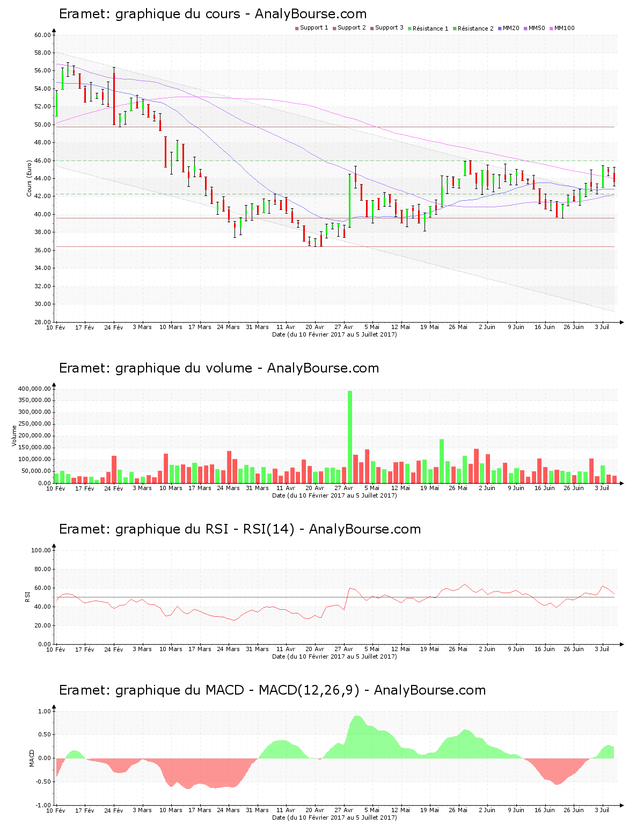Click the 'graphique du RSI - RSI(14)' title
Screen dimensions: 644x832
point(240,529)
